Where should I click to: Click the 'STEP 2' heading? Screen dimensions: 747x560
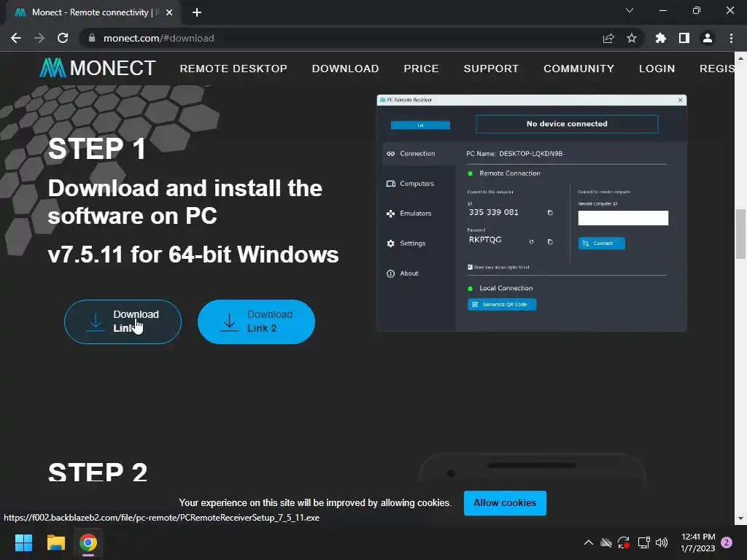[x=98, y=472]
